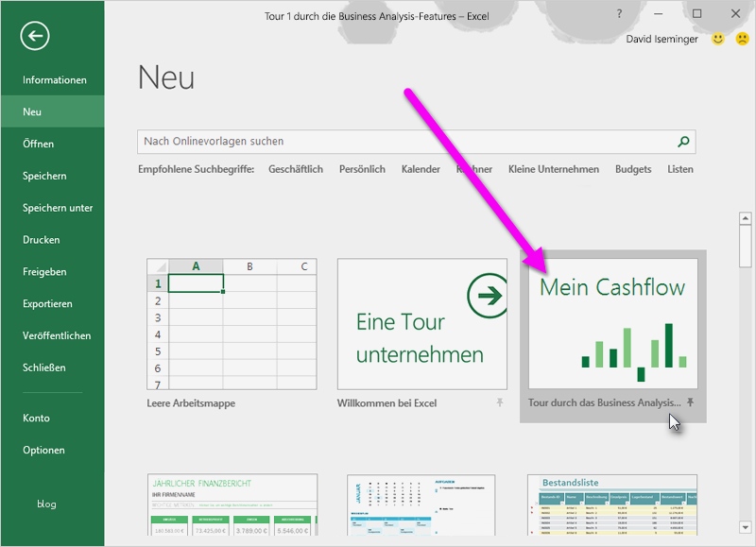Screen dimensions: 756x547
Task: Click the blog entry in sidebar
Action: pyautogui.click(x=46, y=504)
